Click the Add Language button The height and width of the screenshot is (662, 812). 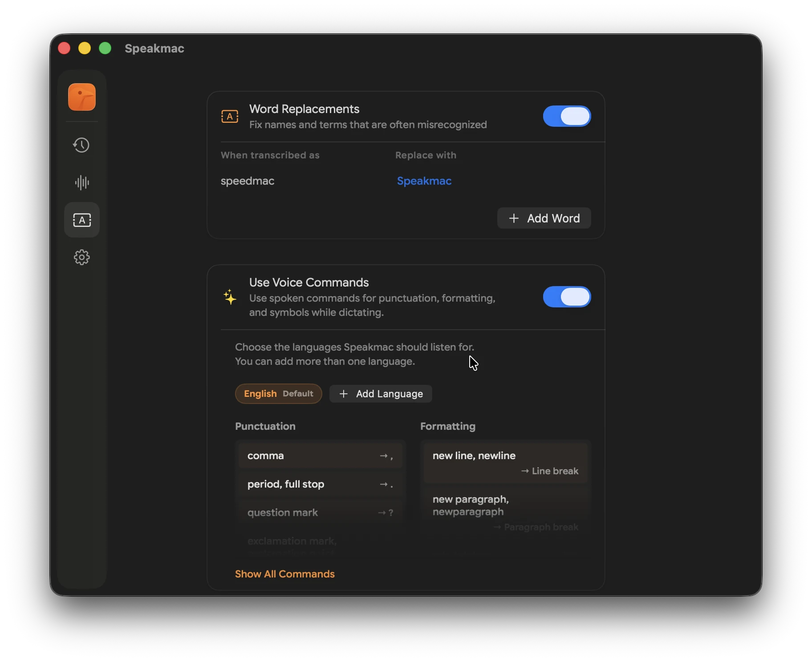(x=381, y=394)
